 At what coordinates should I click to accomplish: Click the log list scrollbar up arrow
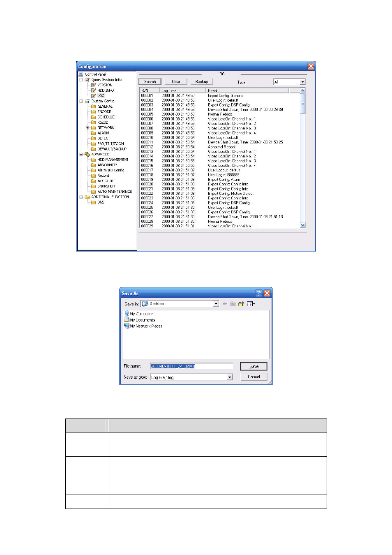(x=303, y=90)
